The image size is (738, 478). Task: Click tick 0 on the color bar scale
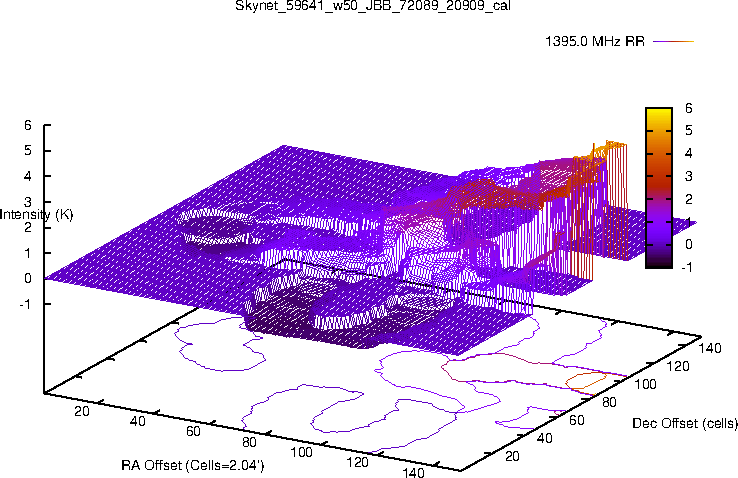click(689, 244)
